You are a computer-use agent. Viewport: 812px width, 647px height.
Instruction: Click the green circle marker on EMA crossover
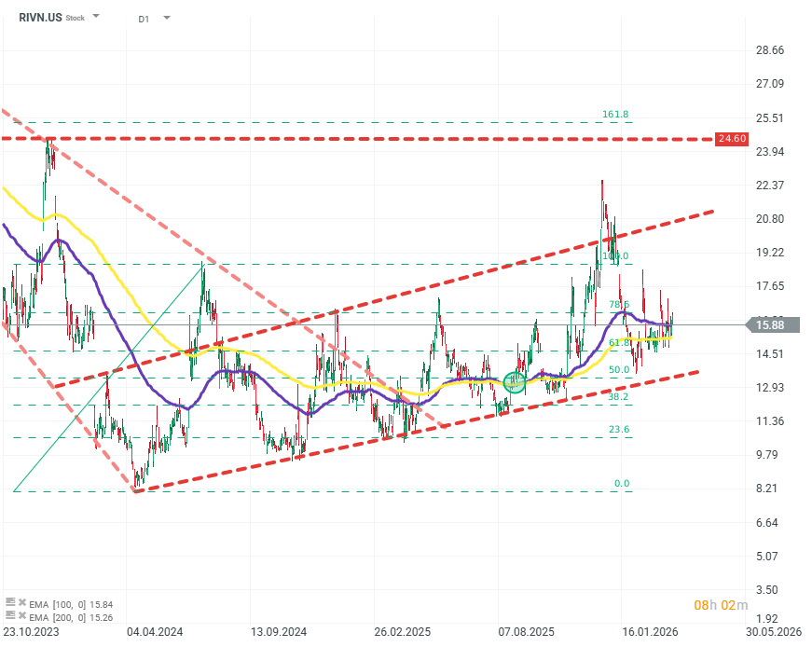click(x=515, y=383)
